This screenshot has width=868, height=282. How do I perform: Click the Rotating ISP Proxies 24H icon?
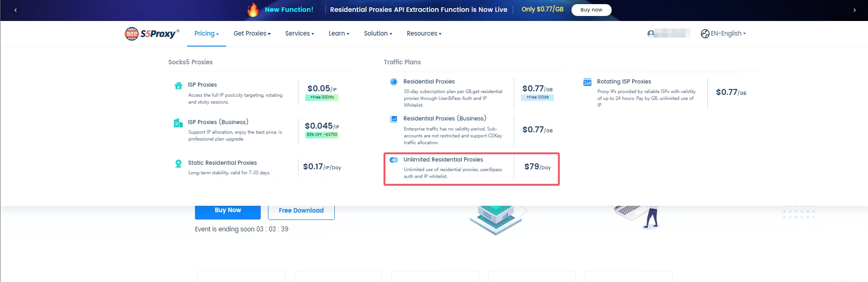[x=587, y=82]
